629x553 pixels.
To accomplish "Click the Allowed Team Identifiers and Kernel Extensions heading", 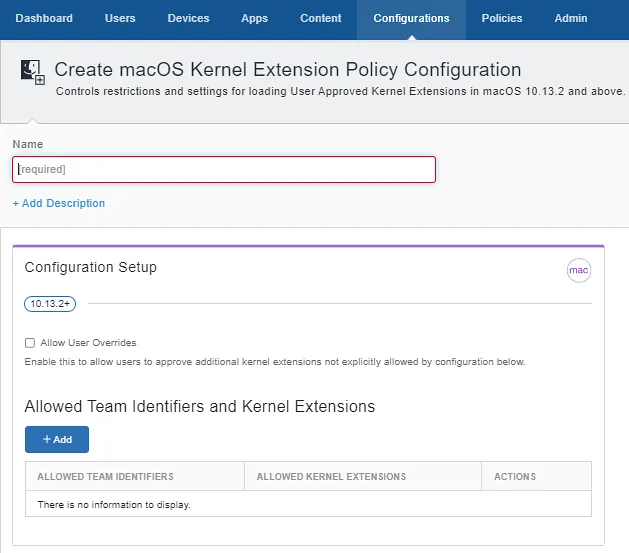I will (x=200, y=406).
